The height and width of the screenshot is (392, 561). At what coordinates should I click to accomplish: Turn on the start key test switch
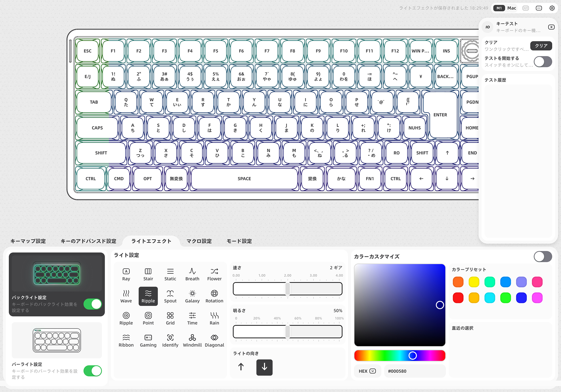tap(543, 62)
